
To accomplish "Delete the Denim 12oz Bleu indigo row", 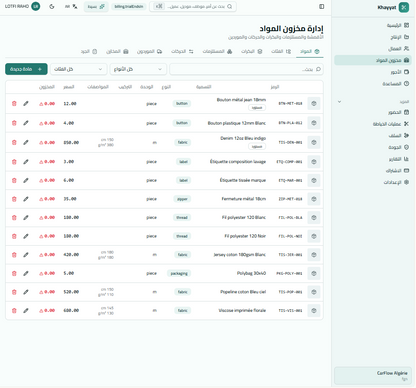I will pos(14,142).
